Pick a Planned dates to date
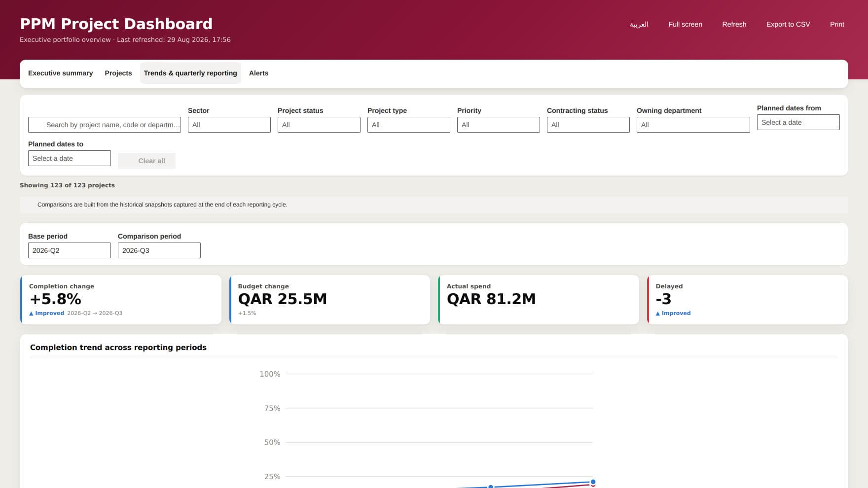The height and width of the screenshot is (488, 868). point(70,158)
